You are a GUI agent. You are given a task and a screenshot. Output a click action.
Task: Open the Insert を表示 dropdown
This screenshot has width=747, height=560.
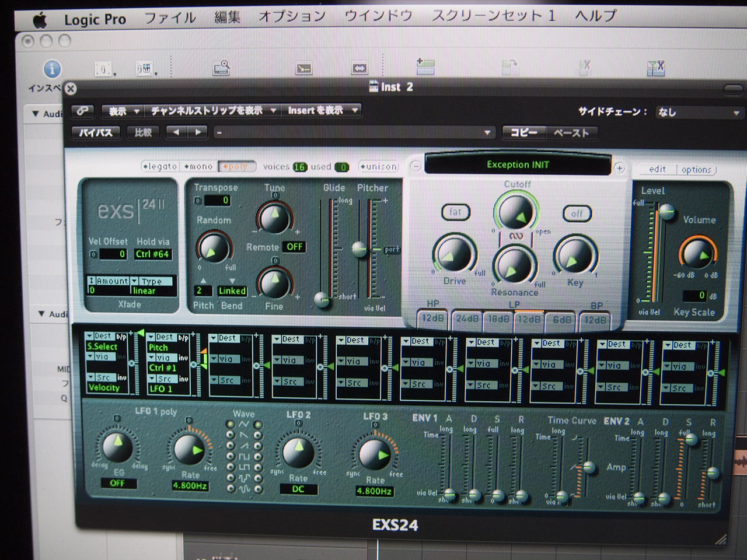click(321, 110)
